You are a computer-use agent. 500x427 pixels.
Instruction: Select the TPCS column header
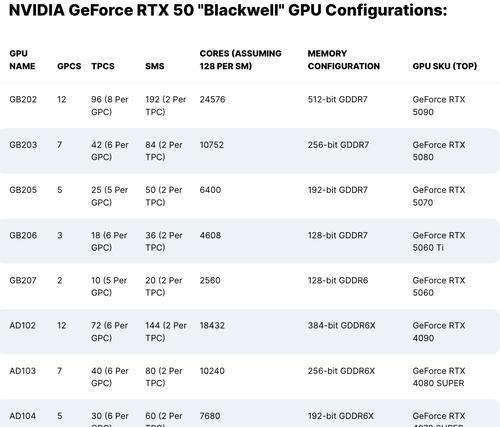click(x=103, y=66)
